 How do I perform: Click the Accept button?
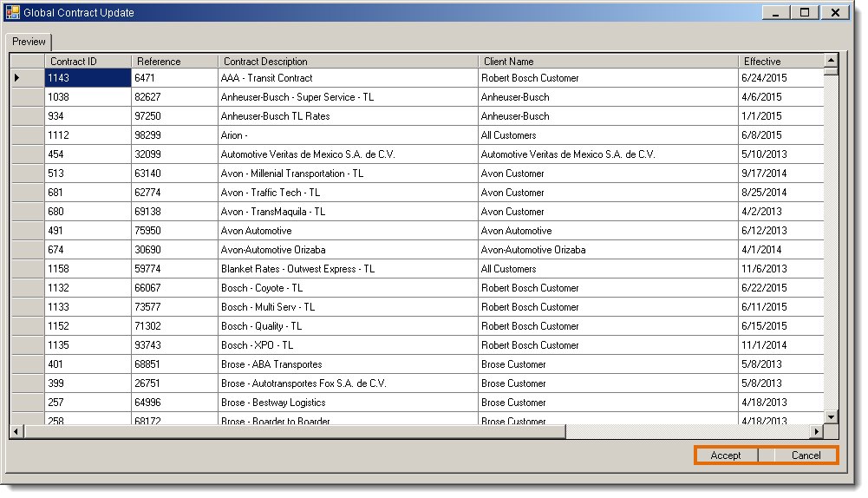coord(726,455)
